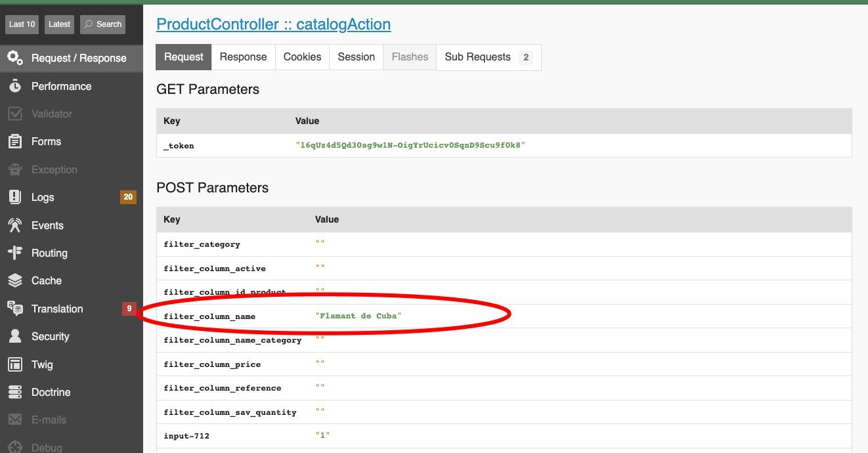
Task: Open the Doctrine panel
Action: point(72,392)
